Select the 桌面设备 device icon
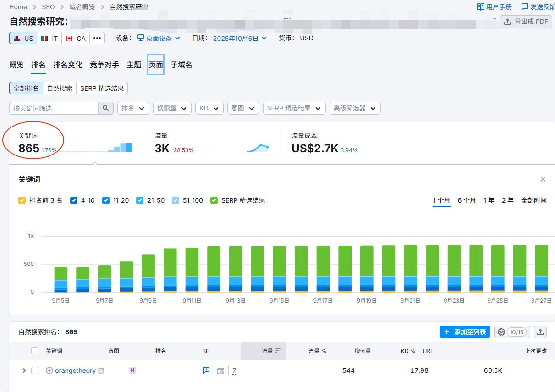 141,38
